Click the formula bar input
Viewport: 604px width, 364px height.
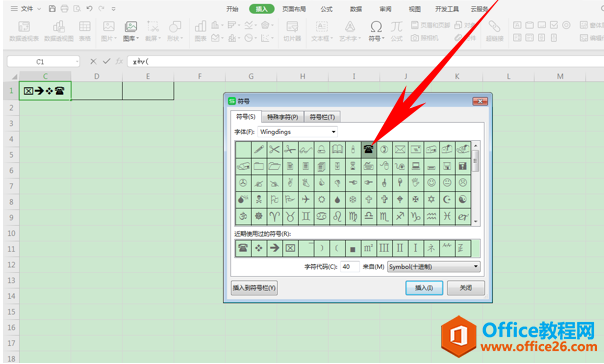coord(366,61)
